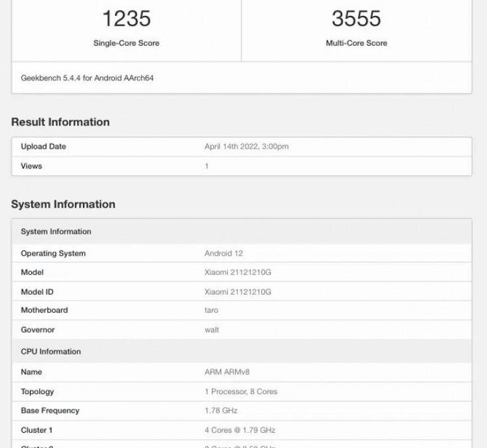This screenshot has width=487, height=448.
Task: Click the Xiaomi 21121210G value in Model ID row
Action: [238, 292]
